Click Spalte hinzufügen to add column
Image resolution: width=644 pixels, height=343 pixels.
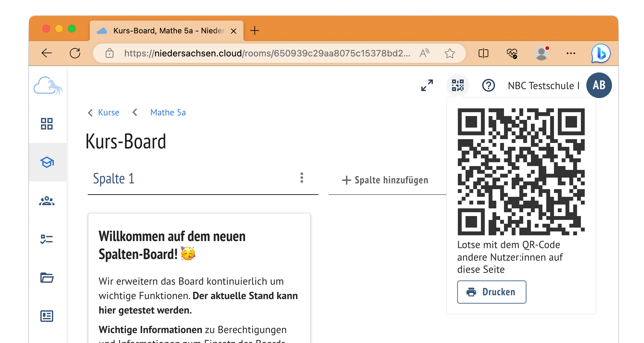pos(385,180)
